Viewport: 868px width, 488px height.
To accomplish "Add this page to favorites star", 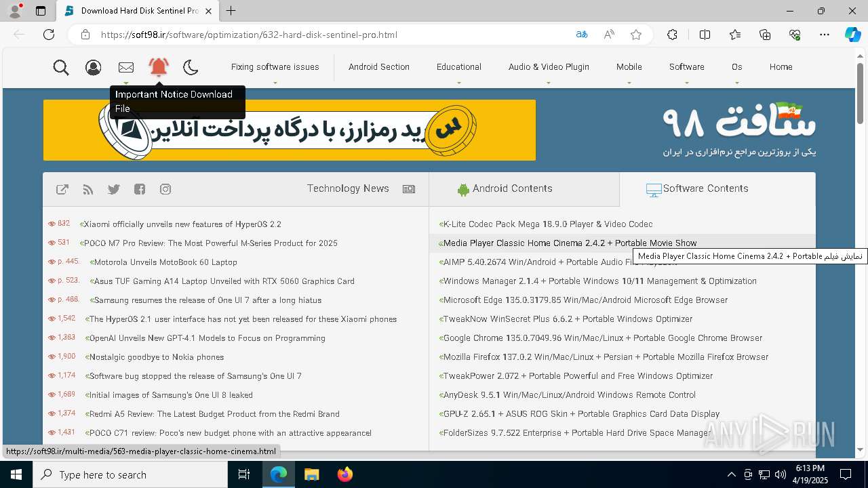I will tap(636, 35).
